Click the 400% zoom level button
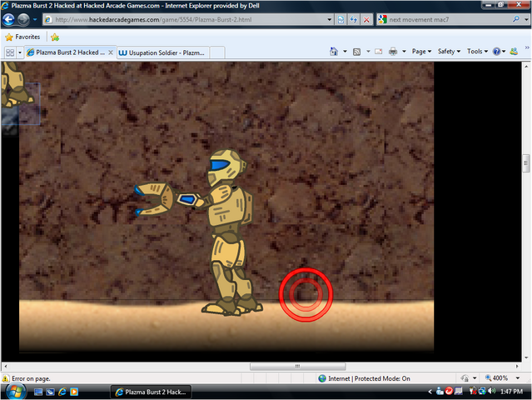The height and width of the screenshot is (400, 532). tap(496, 378)
